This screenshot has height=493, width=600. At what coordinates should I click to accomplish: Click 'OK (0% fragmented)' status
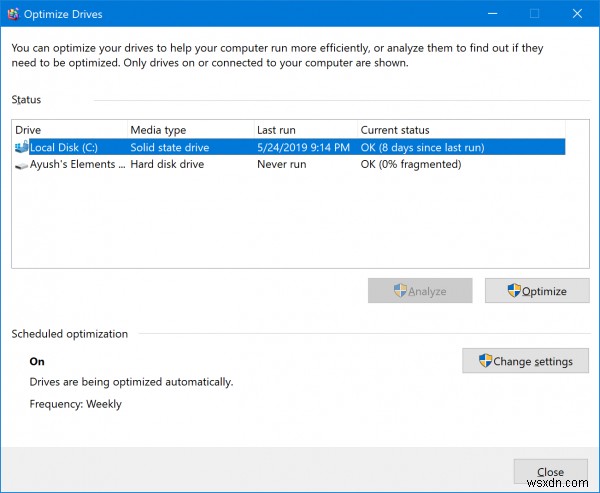pos(411,164)
